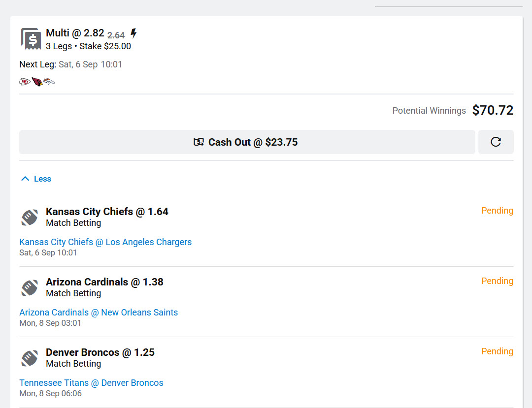
Task: Click the Sat, 6 Sep 10:01 Chiefs game time
Action: point(48,253)
